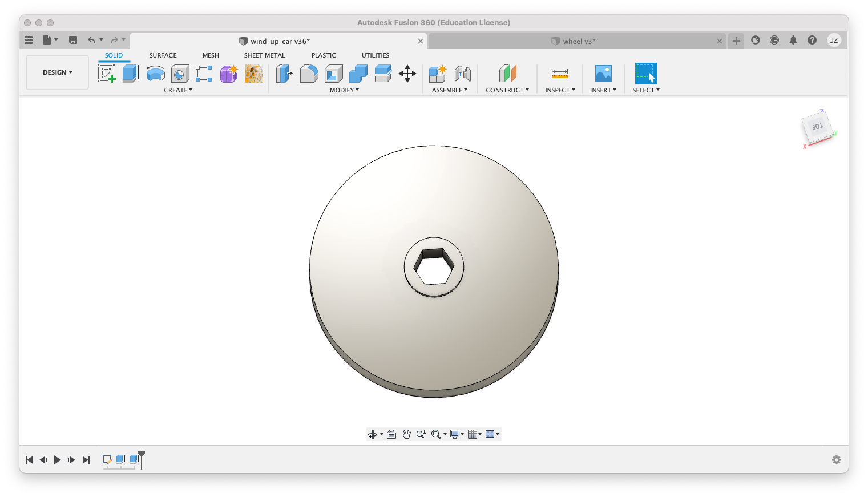Activate the Move/Copy tool
The image size is (868, 497).
pos(407,74)
